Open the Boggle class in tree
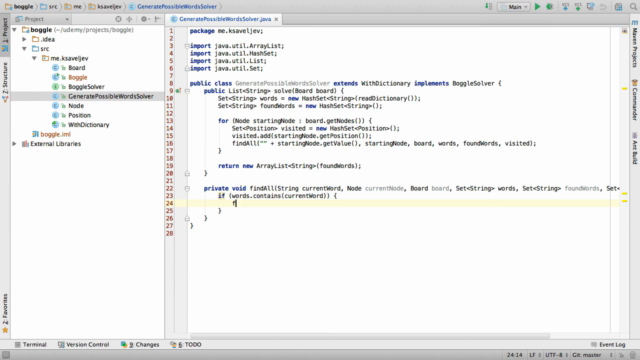 (78, 77)
